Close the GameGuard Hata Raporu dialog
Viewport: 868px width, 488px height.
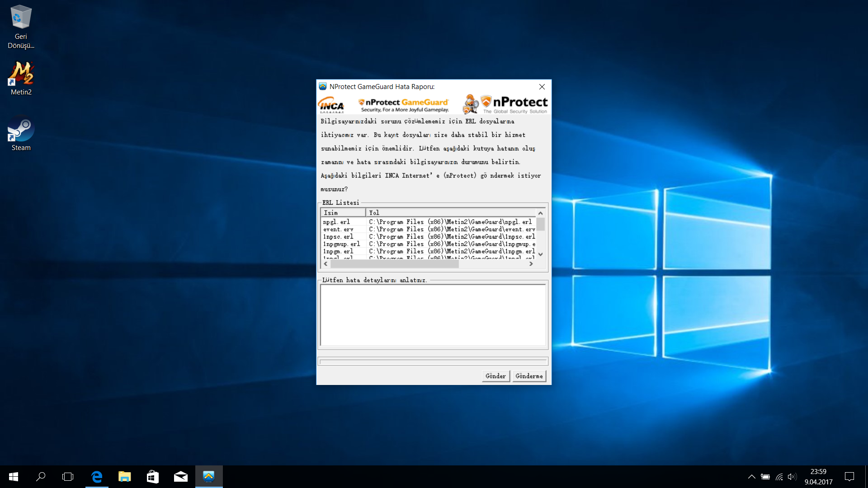click(542, 87)
